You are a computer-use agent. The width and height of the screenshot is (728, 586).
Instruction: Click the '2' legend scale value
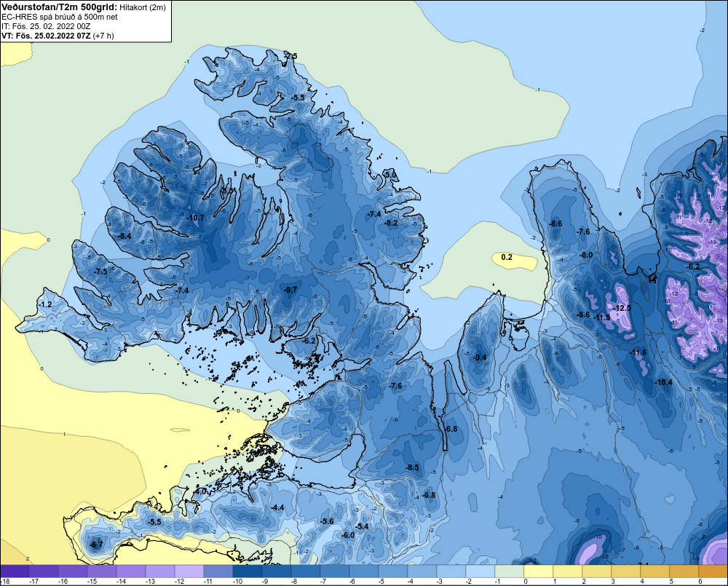pos(584,582)
